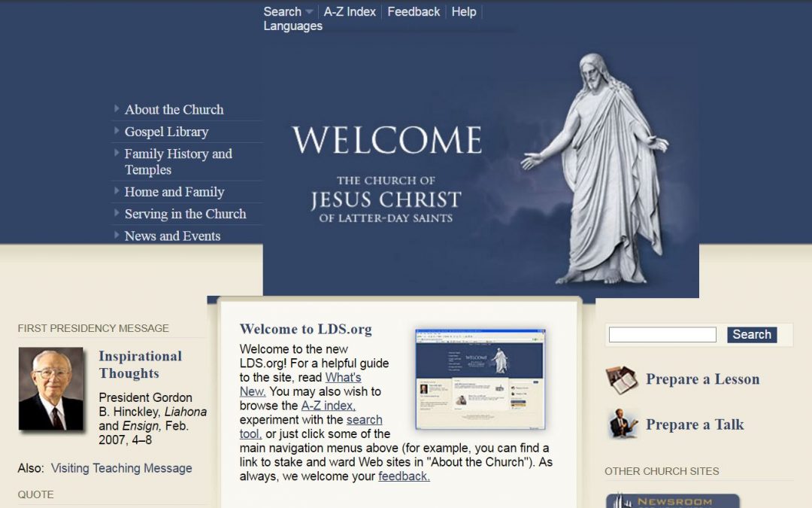
Task: Open the A-Z Index link
Action: click(x=350, y=11)
